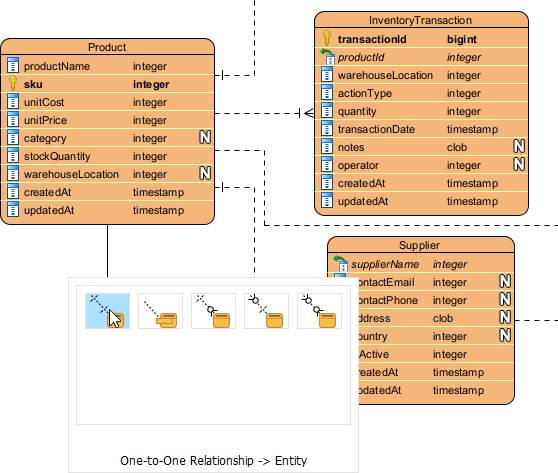Select the Product entity title bar
The image size is (558, 473).
click(x=107, y=47)
